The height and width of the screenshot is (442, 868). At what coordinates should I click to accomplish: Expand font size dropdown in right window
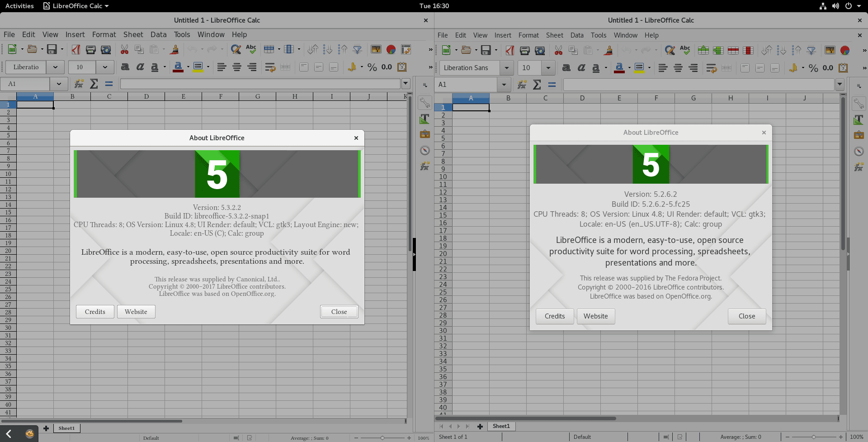[x=548, y=68]
